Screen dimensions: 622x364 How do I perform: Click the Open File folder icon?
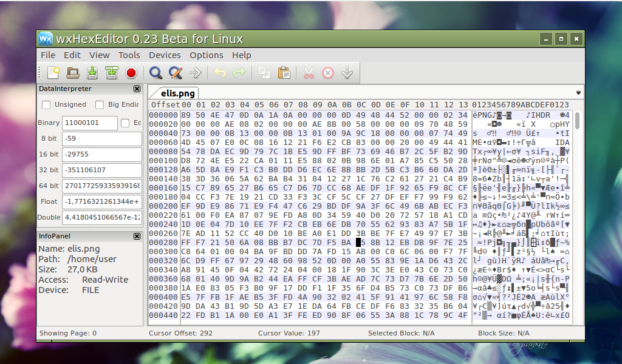(x=73, y=73)
